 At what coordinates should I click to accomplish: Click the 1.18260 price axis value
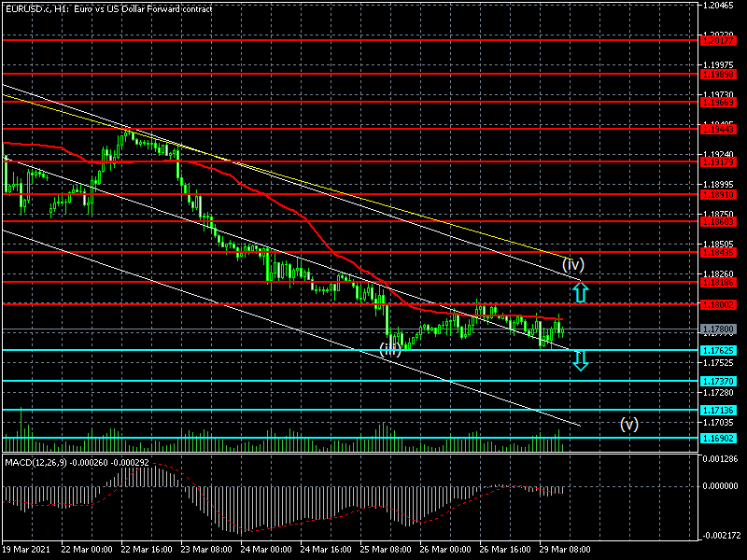pyautogui.click(x=718, y=273)
